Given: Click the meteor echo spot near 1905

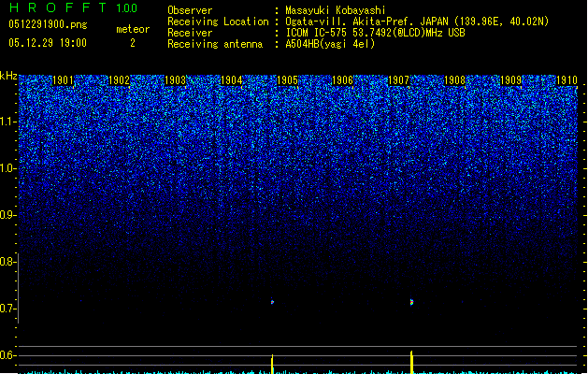Looking at the screenshot, I should click(x=272, y=302).
